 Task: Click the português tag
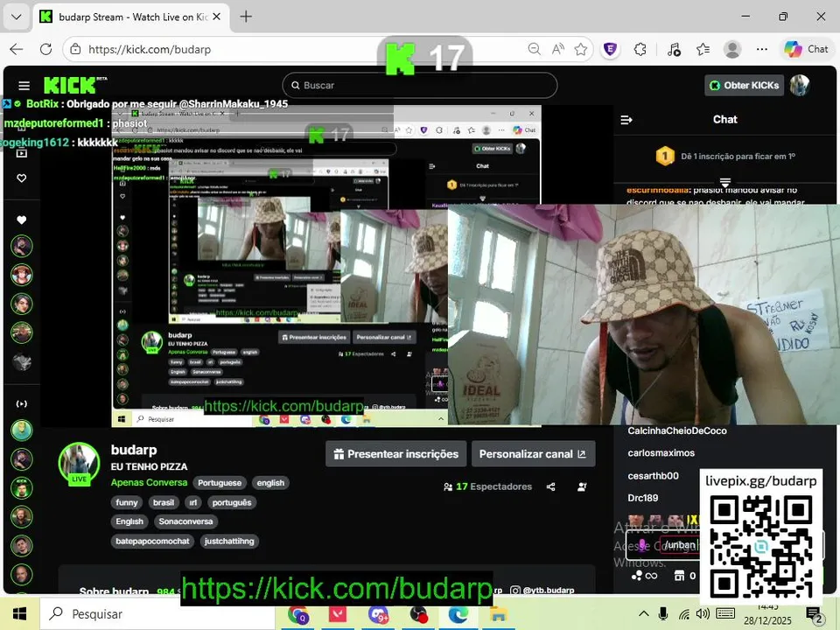231,502
